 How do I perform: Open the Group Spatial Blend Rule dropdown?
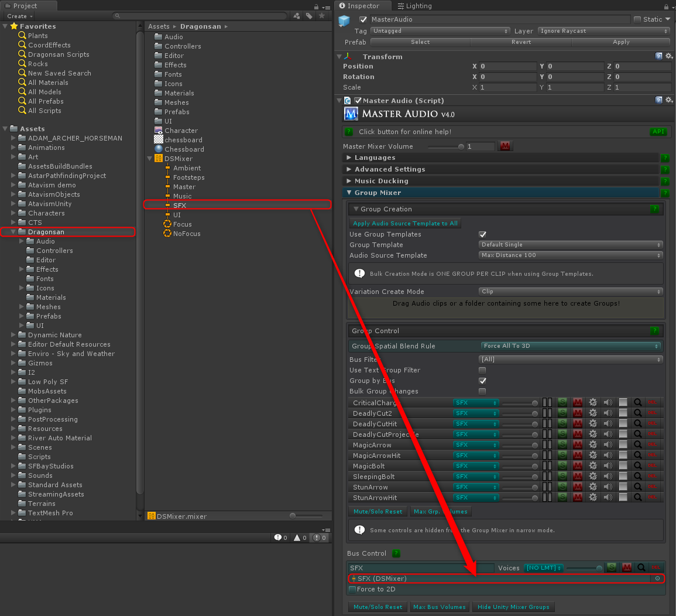point(571,346)
